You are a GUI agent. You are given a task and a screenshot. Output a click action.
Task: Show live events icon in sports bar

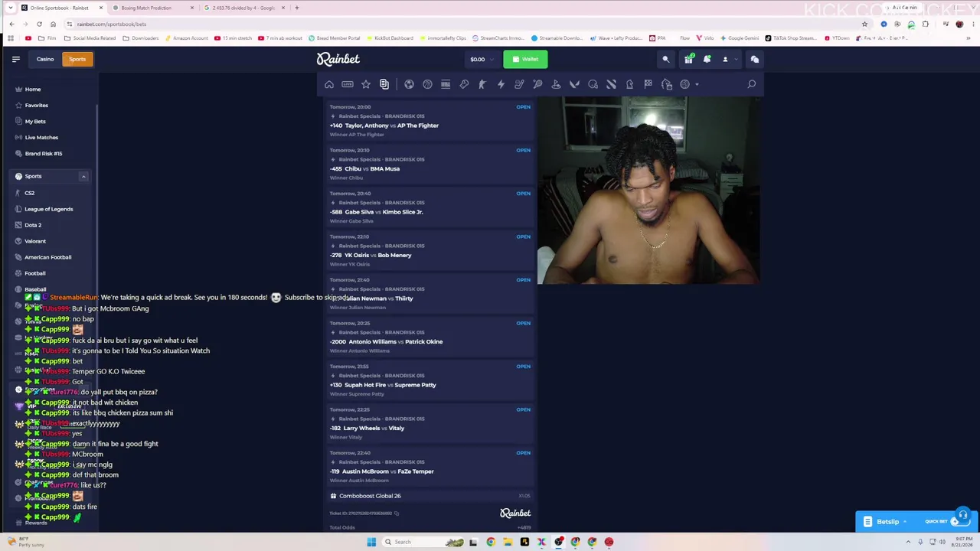(x=348, y=84)
